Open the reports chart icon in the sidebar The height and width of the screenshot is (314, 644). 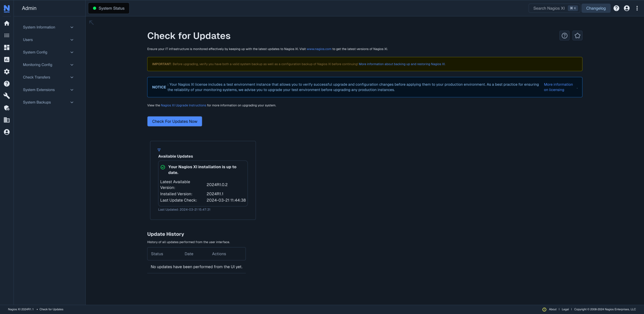click(7, 59)
